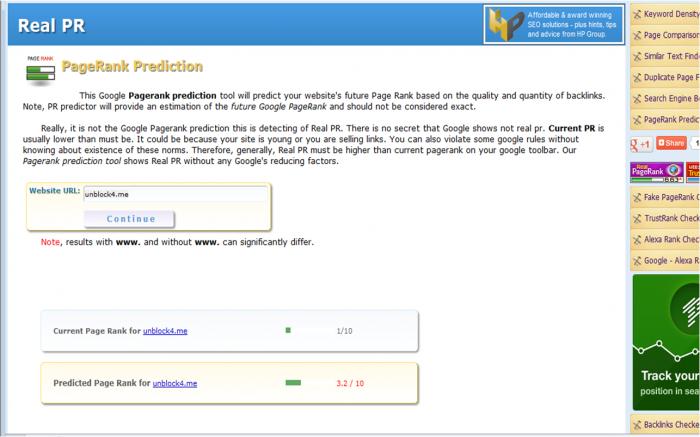The width and height of the screenshot is (700, 437).
Task: Click the tool icon beside Backlinks Checker
Action: (x=637, y=425)
